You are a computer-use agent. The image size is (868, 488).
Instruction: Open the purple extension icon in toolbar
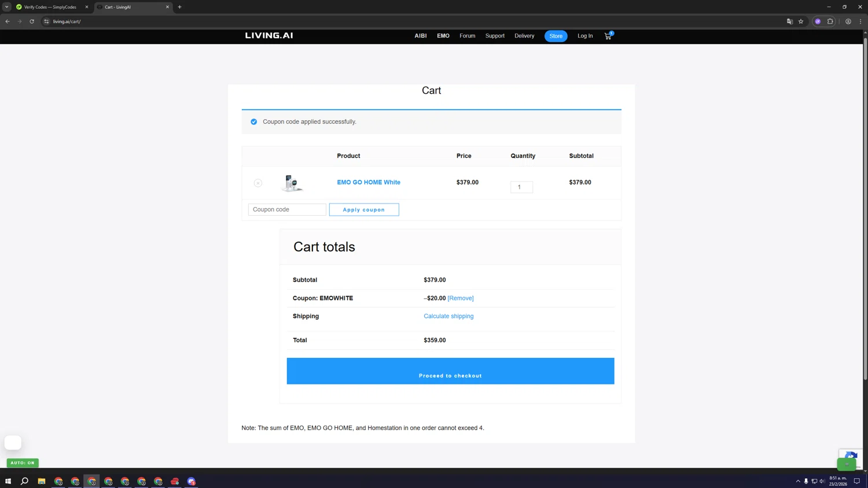pos(818,21)
